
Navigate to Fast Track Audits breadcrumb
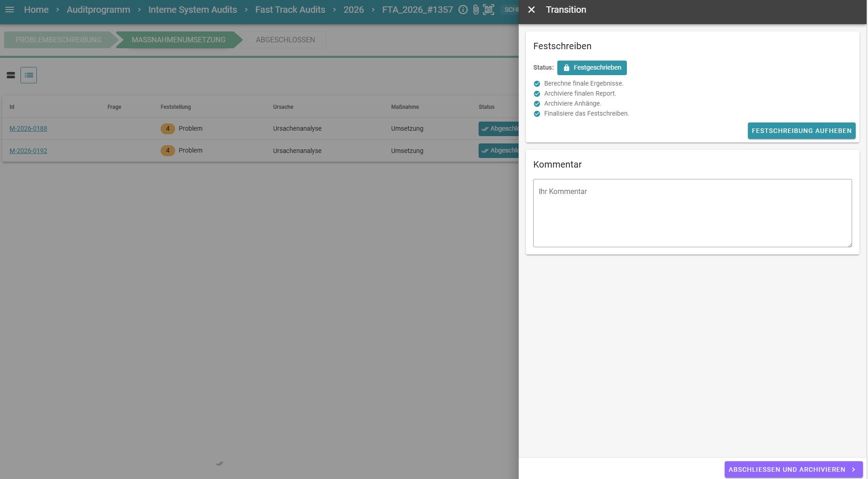[x=290, y=10]
